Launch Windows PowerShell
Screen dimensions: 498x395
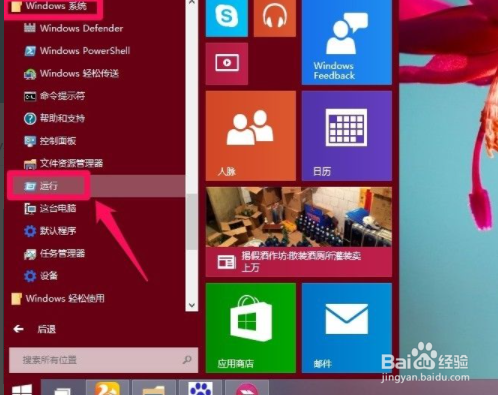(77, 51)
